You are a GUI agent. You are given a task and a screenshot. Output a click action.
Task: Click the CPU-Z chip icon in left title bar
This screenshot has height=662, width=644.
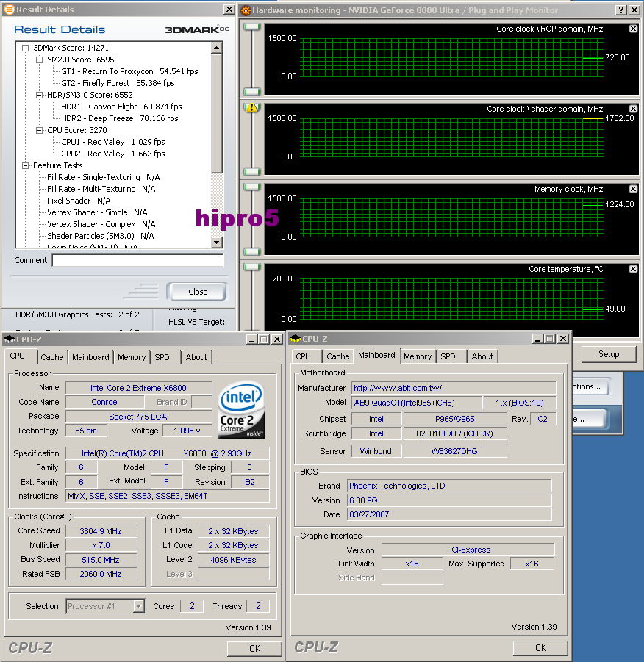(7, 339)
